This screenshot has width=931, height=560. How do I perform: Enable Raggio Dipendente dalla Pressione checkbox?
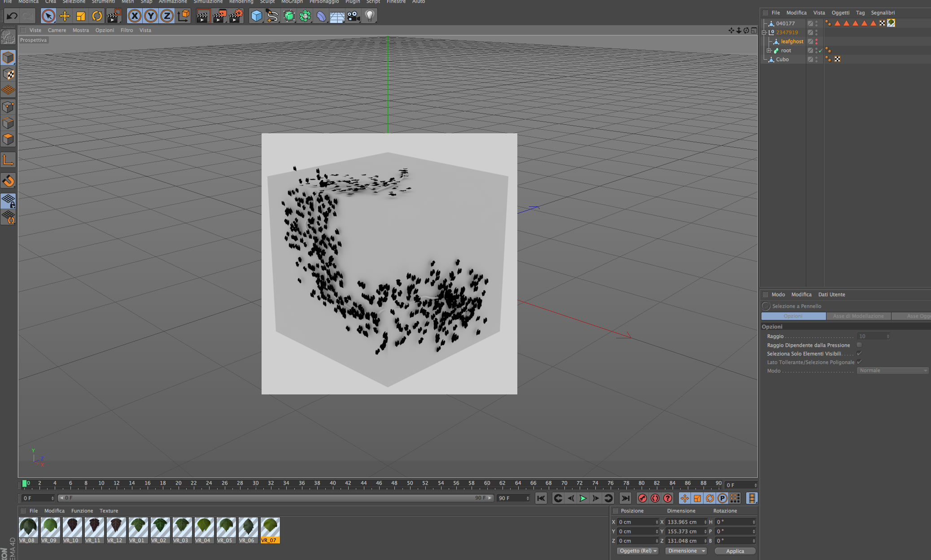859,345
